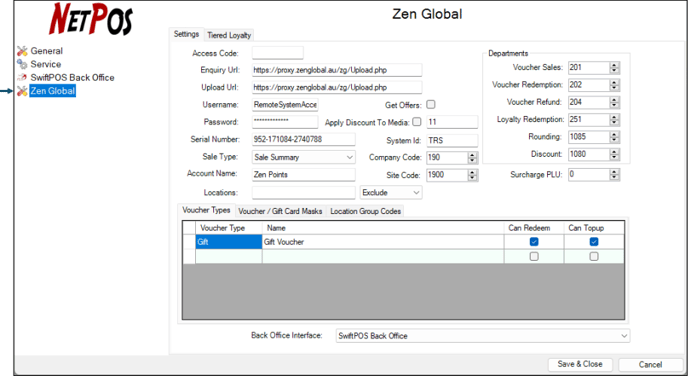Image resolution: width=688 pixels, height=376 pixels.
Task: Select the Gift voucher type cell
Action: pyautogui.click(x=229, y=242)
